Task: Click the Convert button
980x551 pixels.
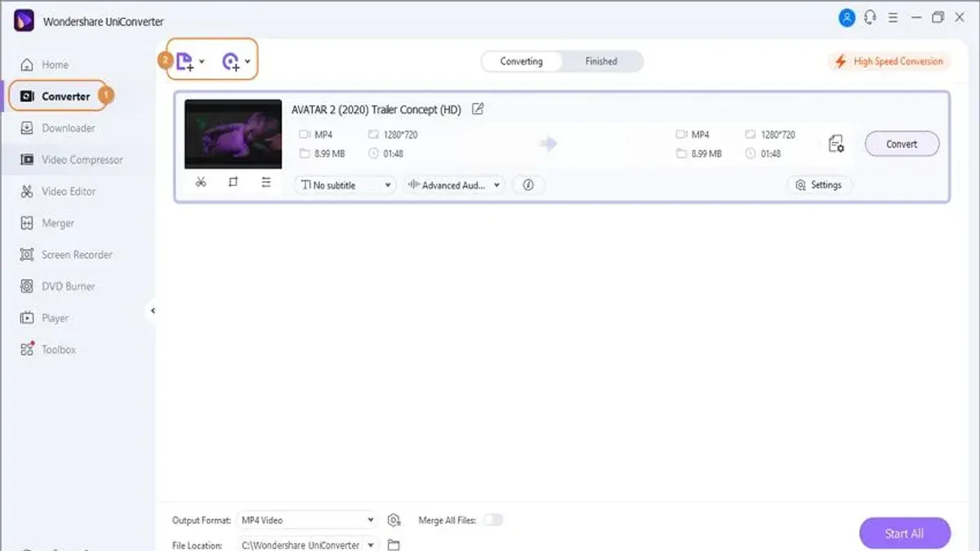Action: point(902,144)
